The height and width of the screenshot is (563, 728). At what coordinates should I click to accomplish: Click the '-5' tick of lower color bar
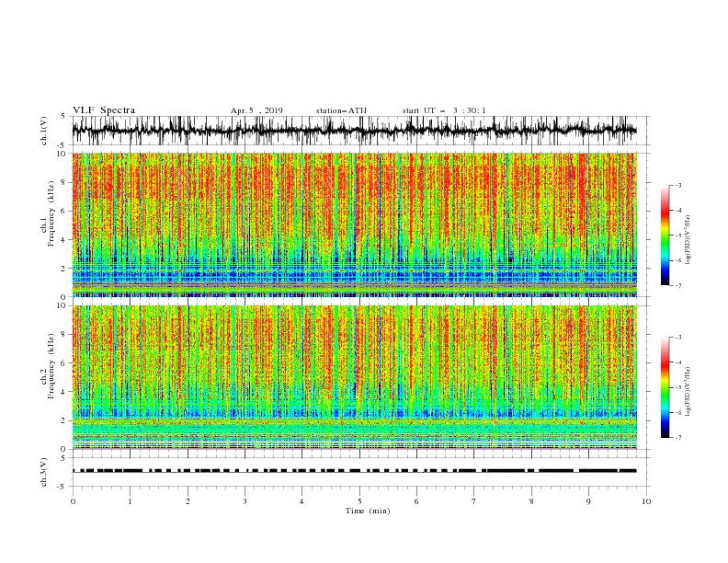(x=677, y=387)
